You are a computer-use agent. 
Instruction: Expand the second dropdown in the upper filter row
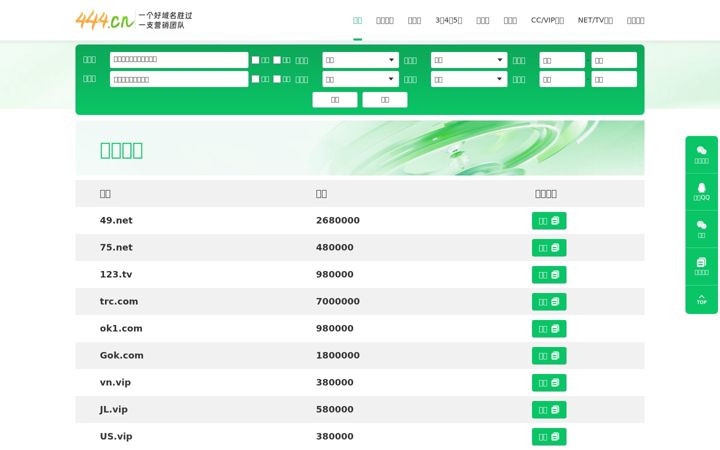pos(469,60)
